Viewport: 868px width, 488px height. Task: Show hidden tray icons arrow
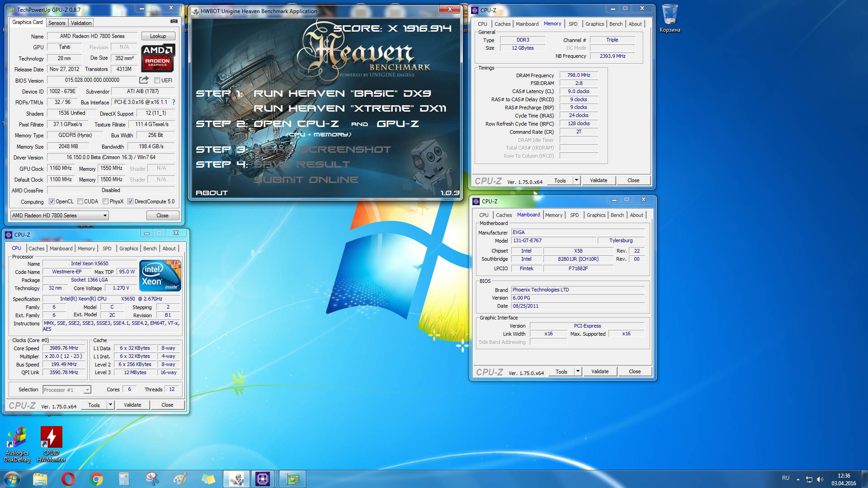click(x=798, y=479)
